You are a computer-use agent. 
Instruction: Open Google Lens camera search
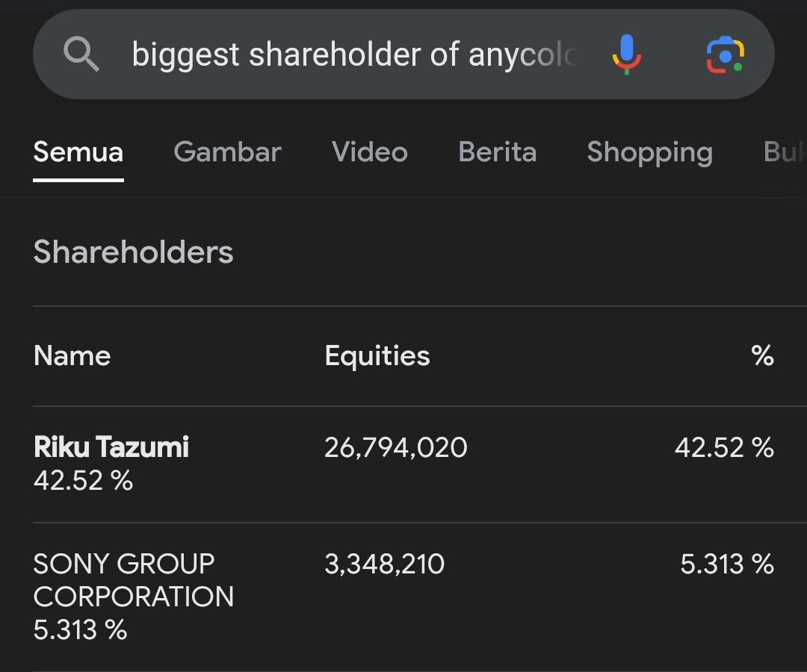(x=725, y=55)
